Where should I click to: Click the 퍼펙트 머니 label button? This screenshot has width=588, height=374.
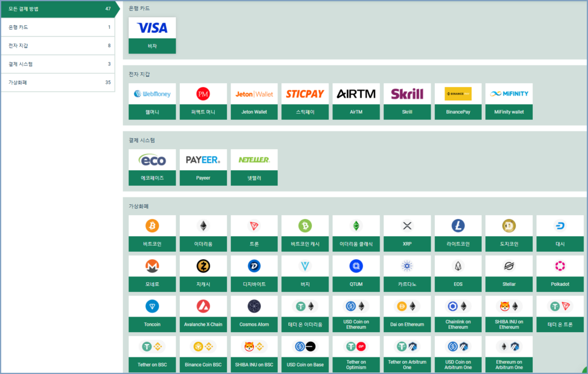(203, 112)
